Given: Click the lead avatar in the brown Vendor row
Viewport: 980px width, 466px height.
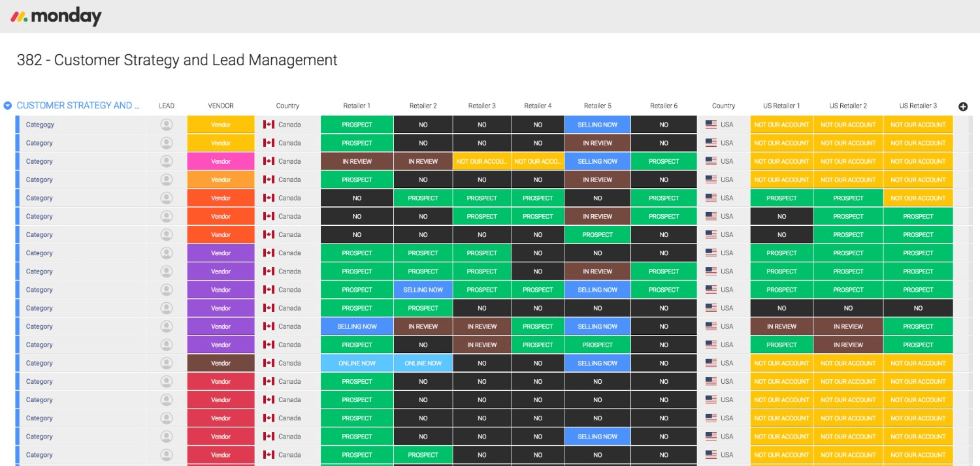Looking at the screenshot, I should click(167, 363).
